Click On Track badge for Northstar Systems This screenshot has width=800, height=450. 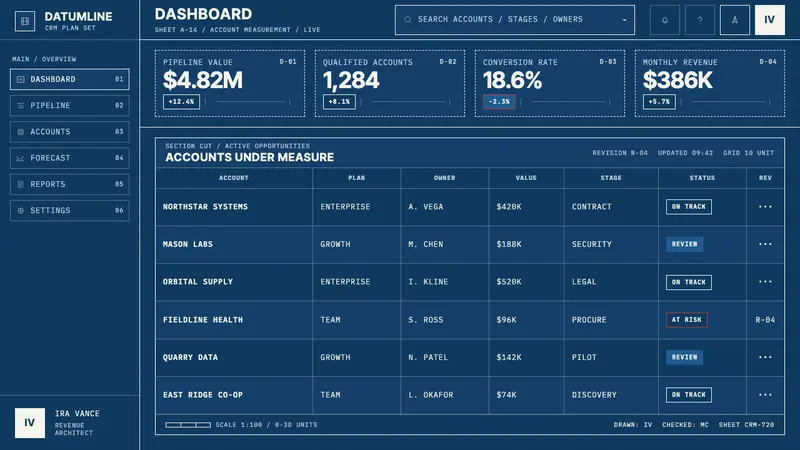coord(689,207)
